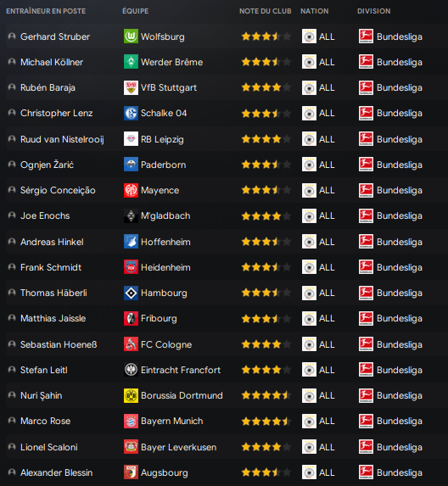This screenshot has height=486, width=448.
Task: Click the Germany flag icon for Hambourg
Action: (x=309, y=293)
